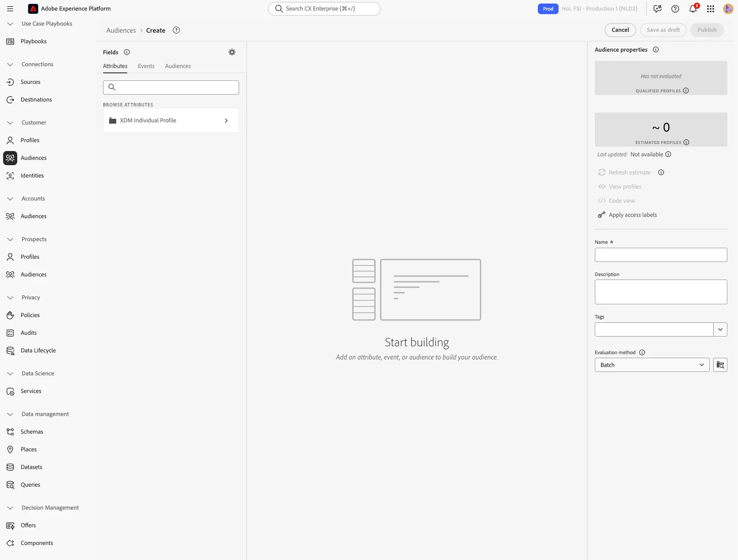
Task: Click Estimated Profiles info icon
Action: pyautogui.click(x=686, y=142)
